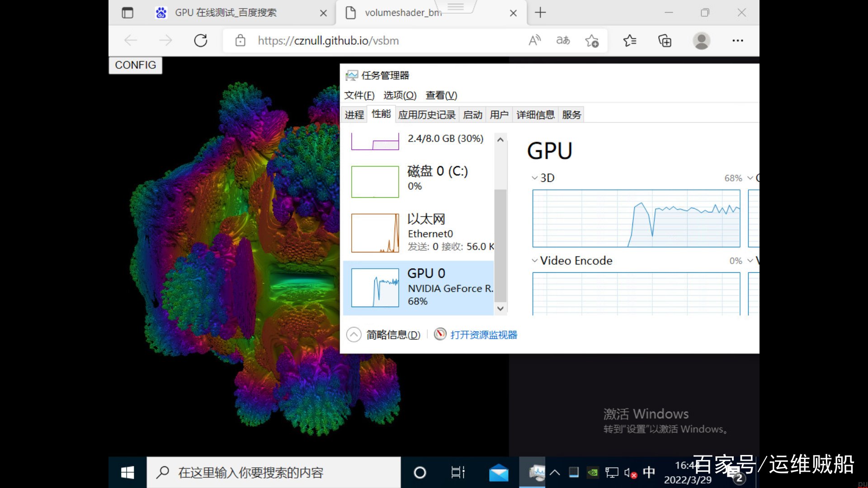Show hidden system tray icons chevron
Viewport: 868px width, 488px height.
(x=555, y=473)
